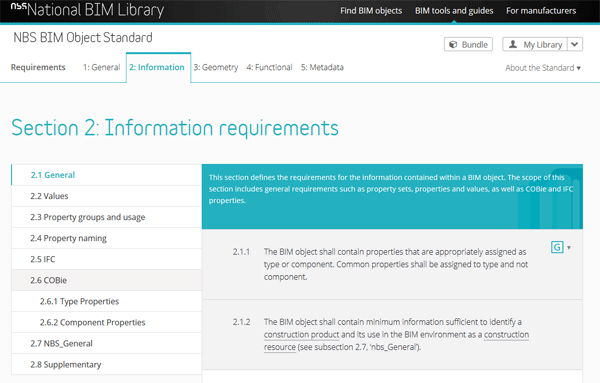
Task: Open BIM tools and guides menu
Action: tap(454, 11)
